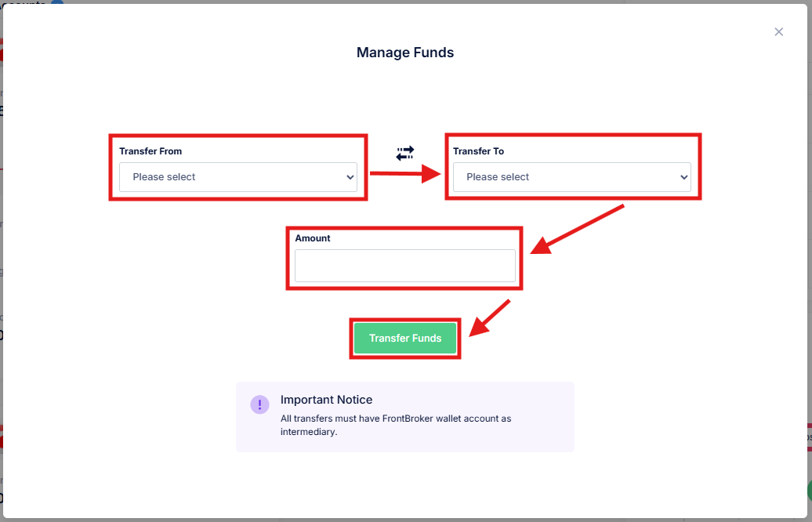The width and height of the screenshot is (812, 522).
Task: Open the Transfer From dropdown
Action: [x=237, y=177]
